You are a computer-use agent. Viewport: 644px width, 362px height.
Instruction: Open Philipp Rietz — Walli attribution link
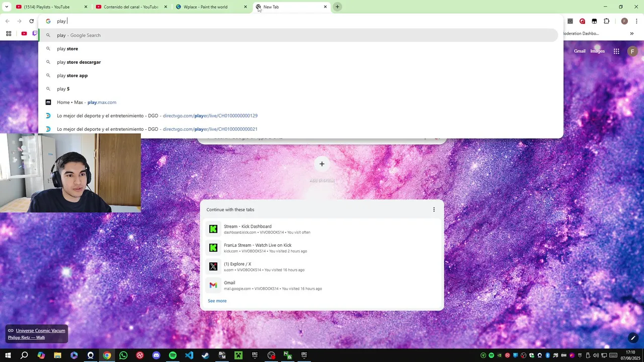(26, 337)
